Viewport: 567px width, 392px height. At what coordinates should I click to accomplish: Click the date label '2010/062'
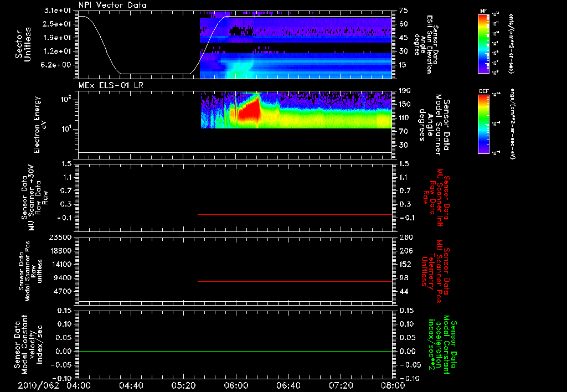tap(38, 385)
